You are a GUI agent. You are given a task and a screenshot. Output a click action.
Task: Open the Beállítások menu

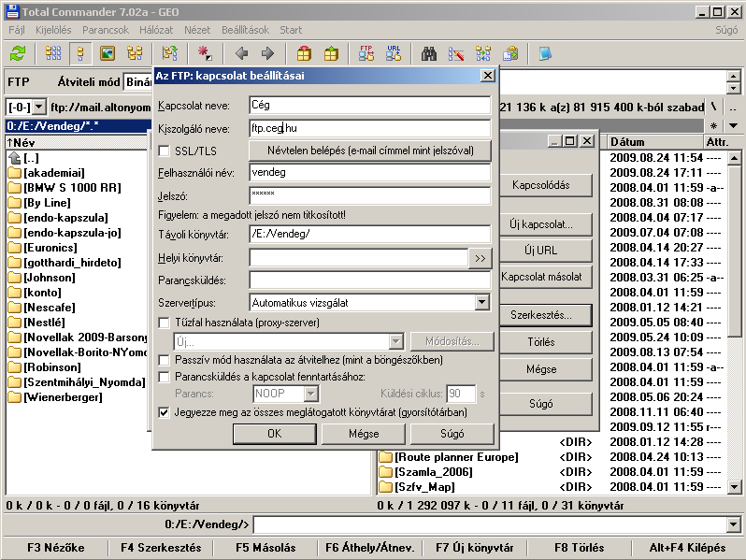pyautogui.click(x=245, y=30)
